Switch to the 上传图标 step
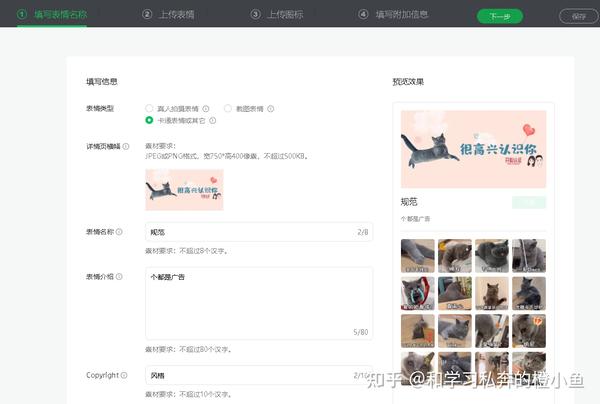Image resolution: width=600 pixels, height=404 pixels. pyautogui.click(x=277, y=15)
